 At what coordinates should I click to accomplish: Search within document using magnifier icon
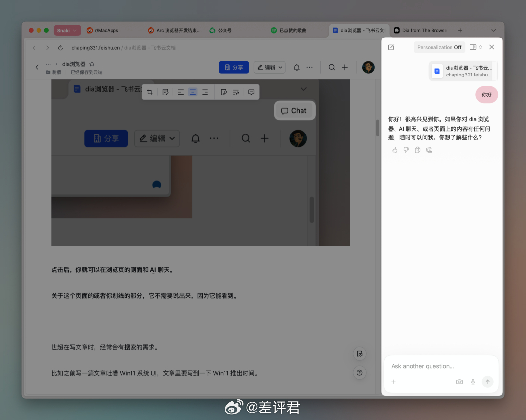coord(332,67)
